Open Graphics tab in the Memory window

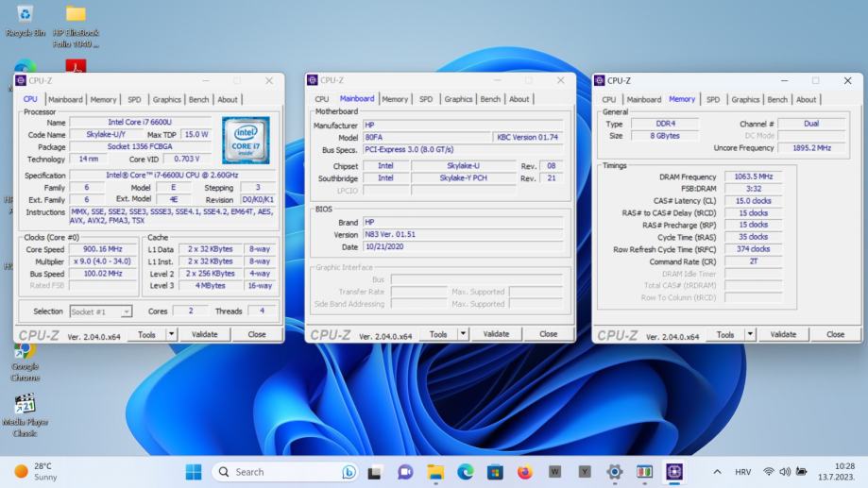(x=745, y=99)
